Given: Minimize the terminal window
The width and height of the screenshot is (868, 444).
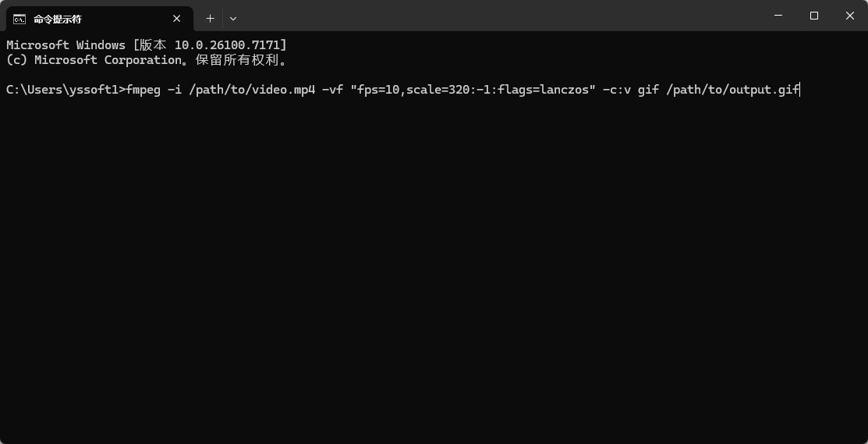Looking at the screenshot, I should click(778, 16).
